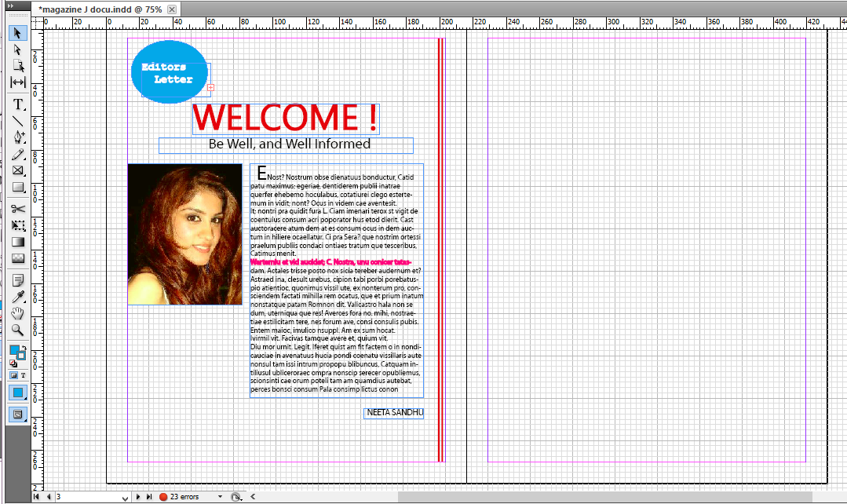Select the Rectangle Frame tool

pos(17,170)
